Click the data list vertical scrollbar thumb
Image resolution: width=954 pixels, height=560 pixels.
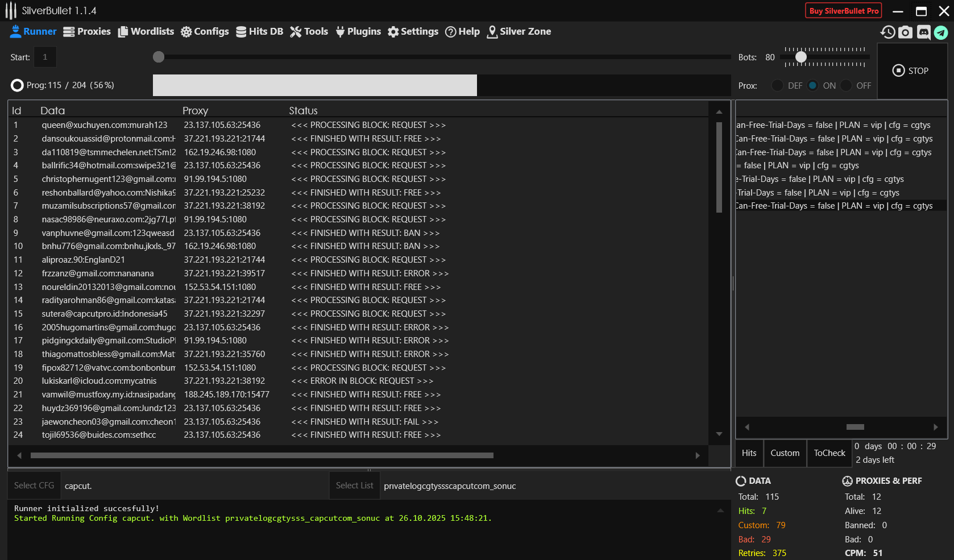(719, 167)
